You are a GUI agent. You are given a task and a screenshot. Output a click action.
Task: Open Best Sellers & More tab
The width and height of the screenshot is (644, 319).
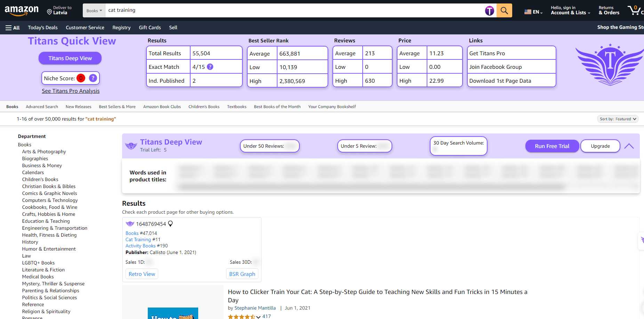[117, 107]
